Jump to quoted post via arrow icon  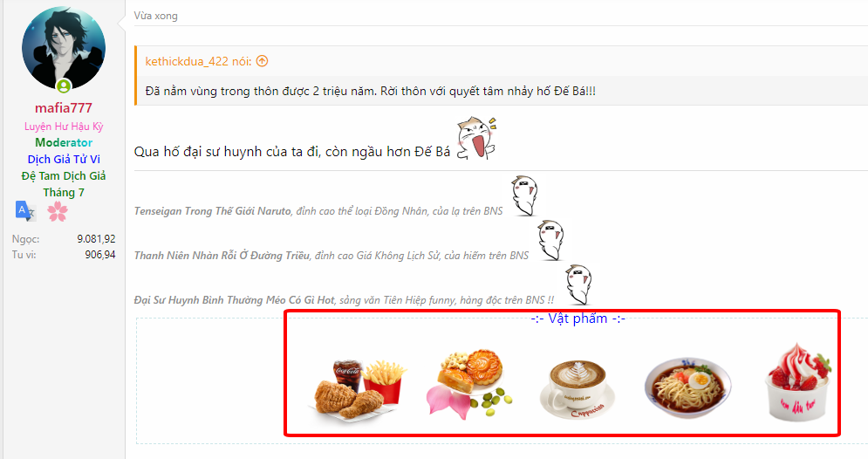[263, 61]
